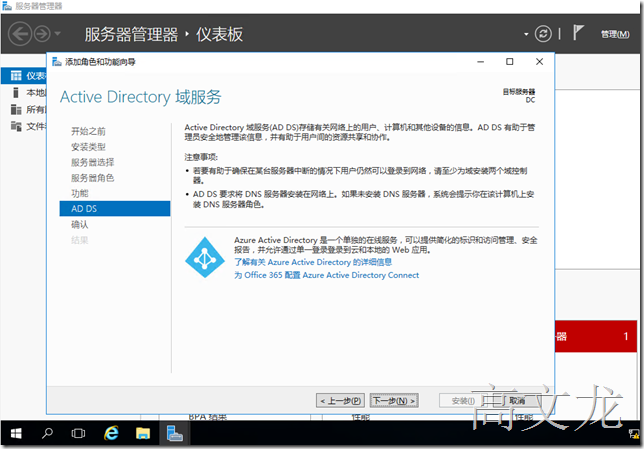Viewport: 644px width, 449px height.
Task: Open the navigation history dropdown arrow
Action: tap(58, 34)
